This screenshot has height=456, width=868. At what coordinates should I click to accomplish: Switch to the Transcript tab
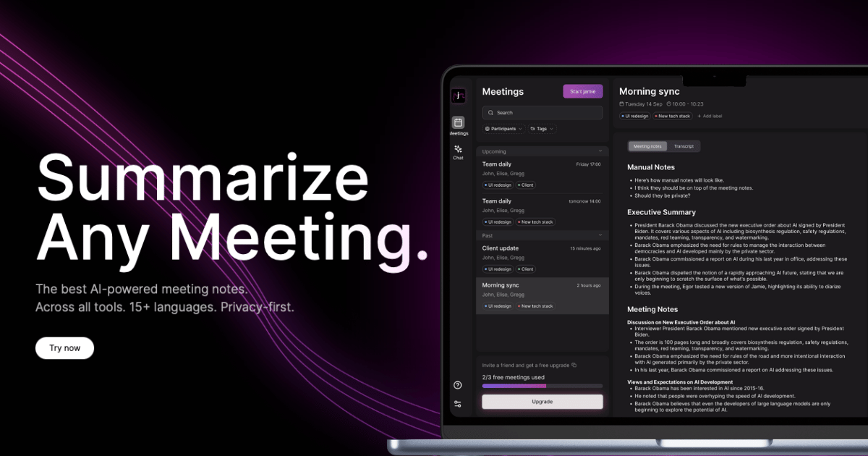click(x=684, y=146)
